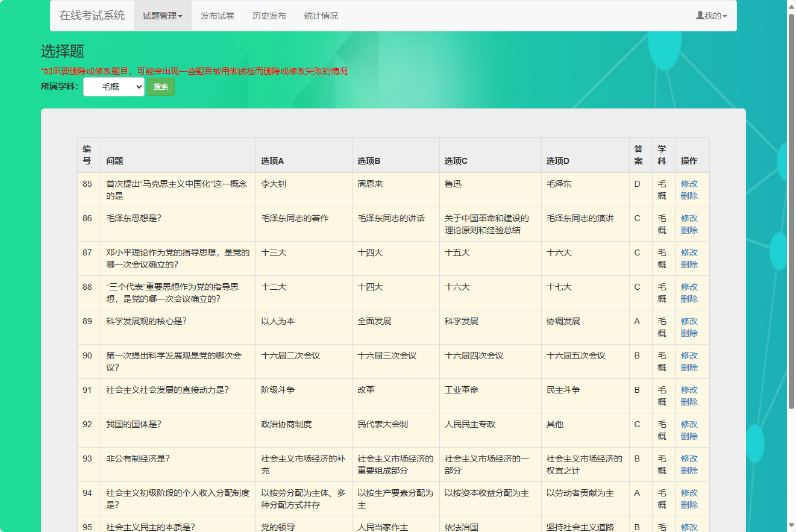The image size is (796, 532).
Task: Click 修改 for question 89
Action: 689,321
